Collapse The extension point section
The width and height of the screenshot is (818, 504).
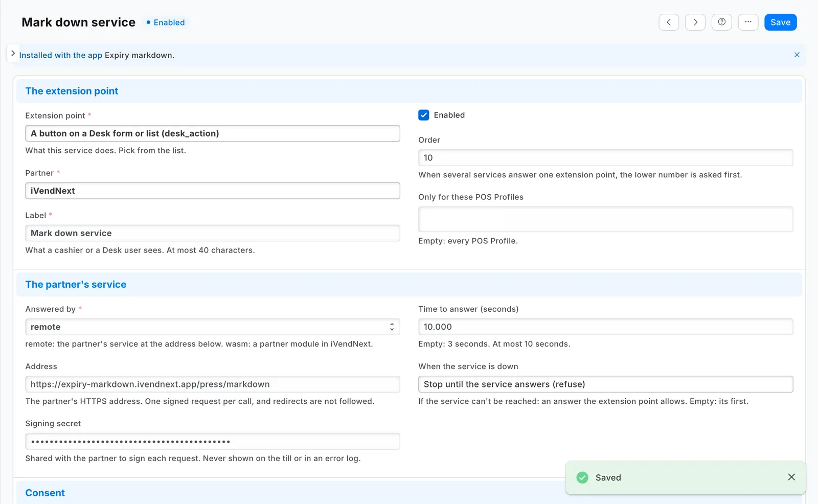tap(409, 91)
